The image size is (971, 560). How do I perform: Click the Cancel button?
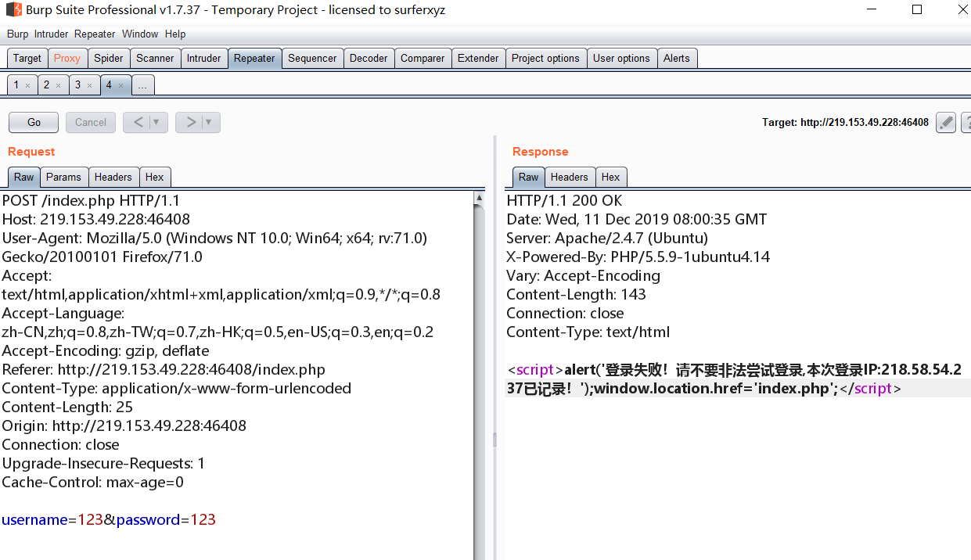tap(91, 122)
